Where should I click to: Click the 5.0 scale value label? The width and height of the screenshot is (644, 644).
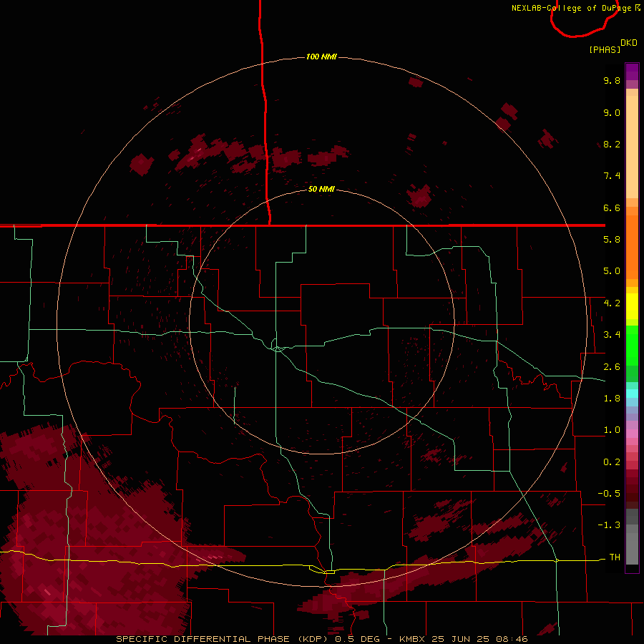click(x=612, y=271)
